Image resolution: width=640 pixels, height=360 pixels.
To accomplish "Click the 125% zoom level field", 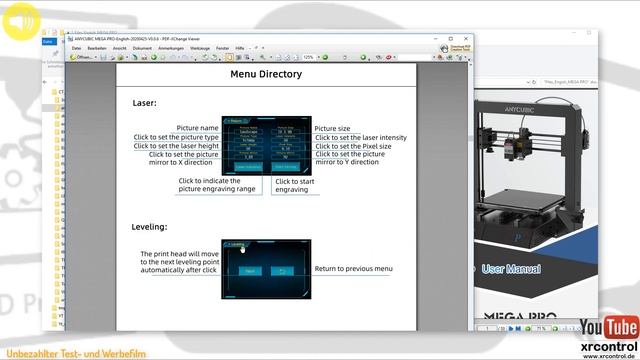I will point(309,57).
